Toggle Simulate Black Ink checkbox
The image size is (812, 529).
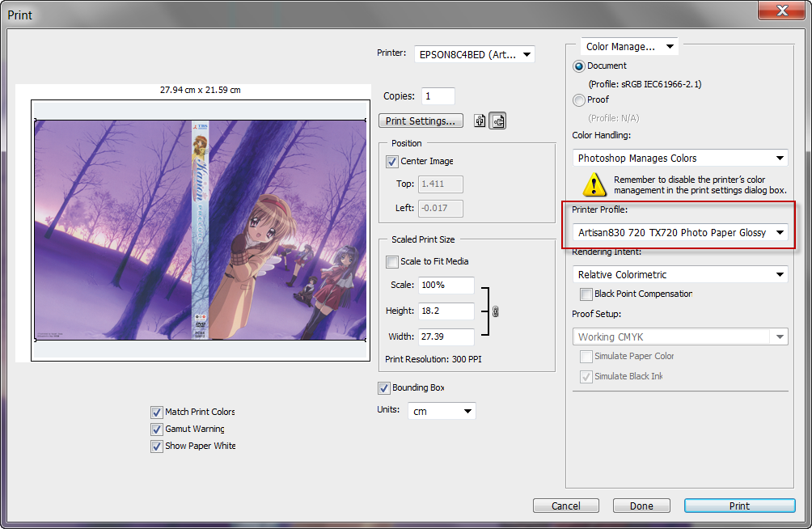click(x=586, y=377)
